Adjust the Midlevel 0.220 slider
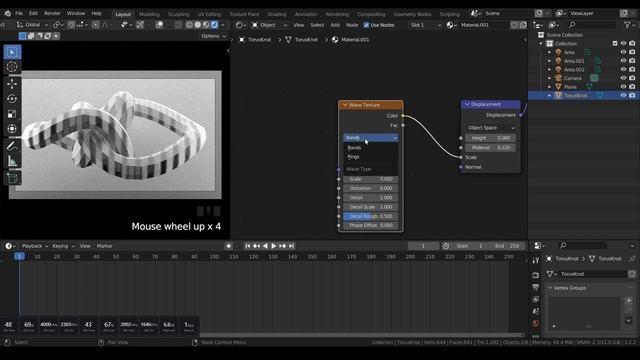Image resolution: width=640 pixels, height=360 pixels. click(490, 147)
